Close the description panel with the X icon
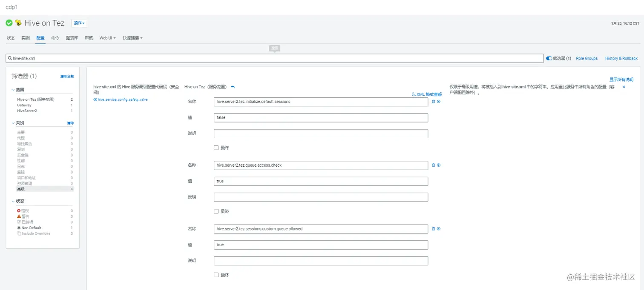644x290 pixels. click(624, 87)
